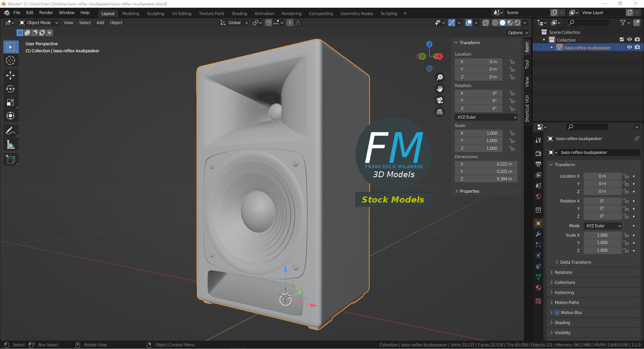Hide bass-reflex-loudspeaker in viewport via eye icon

click(x=630, y=47)
